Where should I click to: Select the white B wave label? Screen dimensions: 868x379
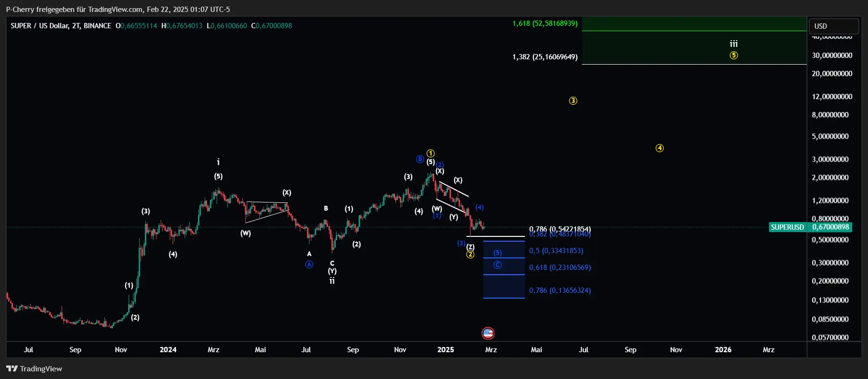(x=326, y=208)
